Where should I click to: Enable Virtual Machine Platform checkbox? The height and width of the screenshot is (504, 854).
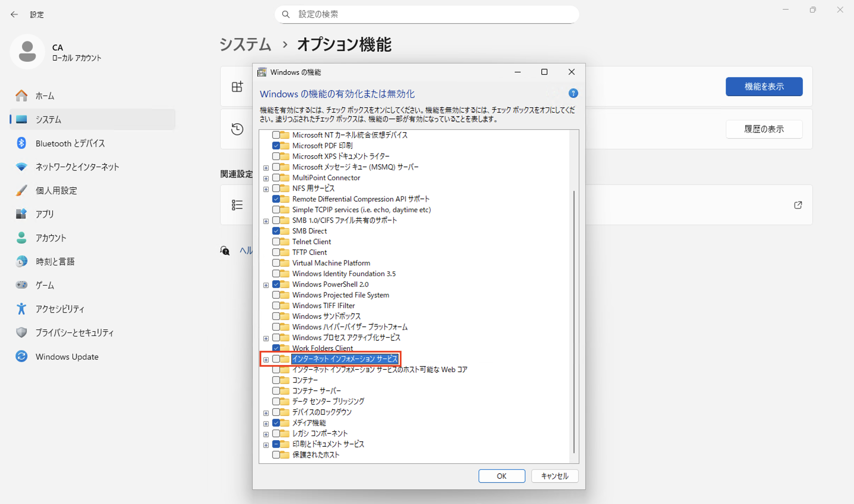point(276,263)
